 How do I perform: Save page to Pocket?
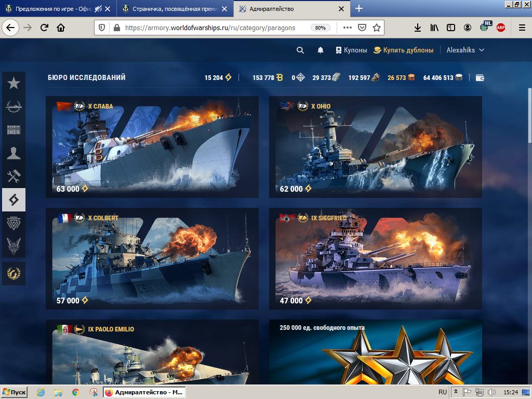point(362,28)
